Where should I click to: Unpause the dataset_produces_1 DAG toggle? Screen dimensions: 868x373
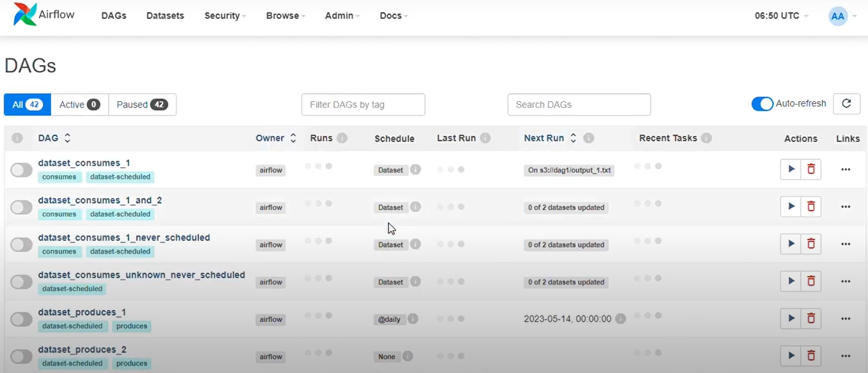pyautogui.click(x=21, y=319)
